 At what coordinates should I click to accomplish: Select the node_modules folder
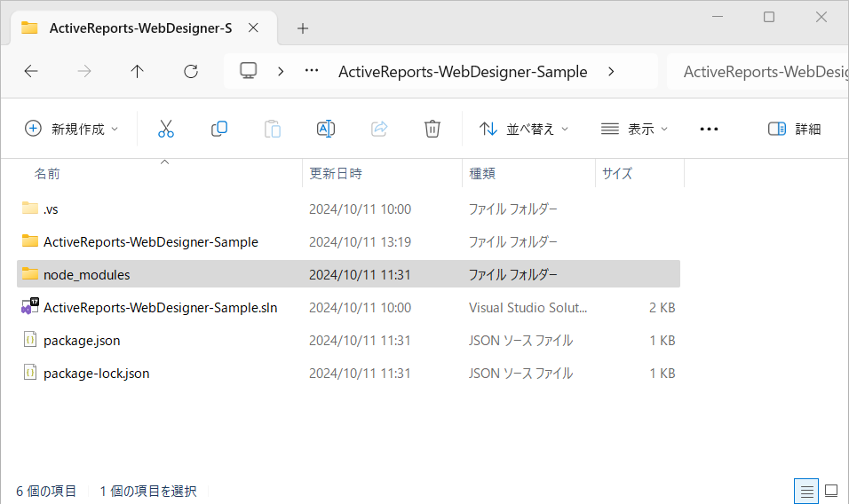[x=348, y=275]
